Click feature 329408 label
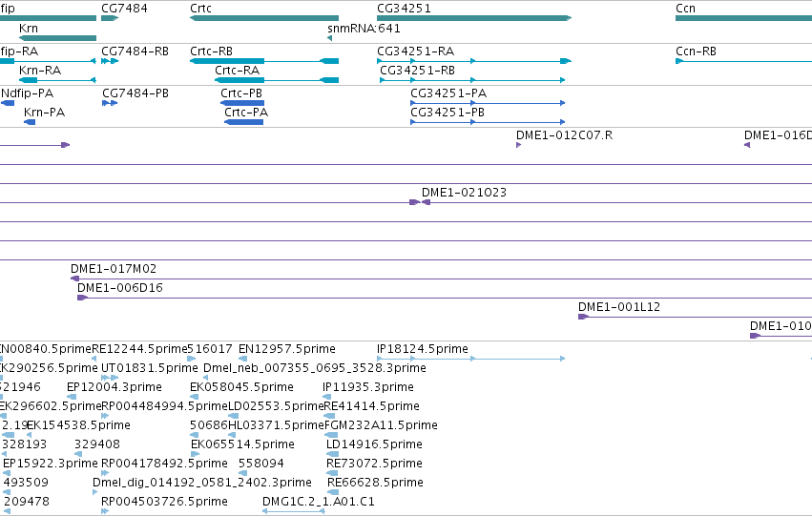Image resolution: width=812 pixels, height=516 pixels. (x=97, y=444)
